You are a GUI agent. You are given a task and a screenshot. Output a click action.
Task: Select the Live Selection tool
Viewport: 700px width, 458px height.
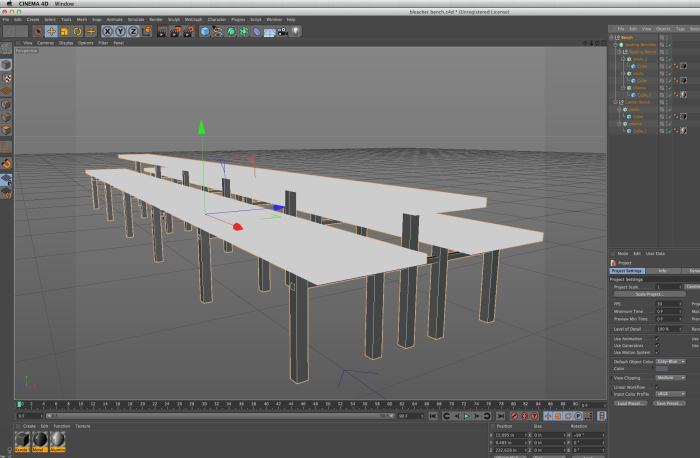click(x=38, y=31)
